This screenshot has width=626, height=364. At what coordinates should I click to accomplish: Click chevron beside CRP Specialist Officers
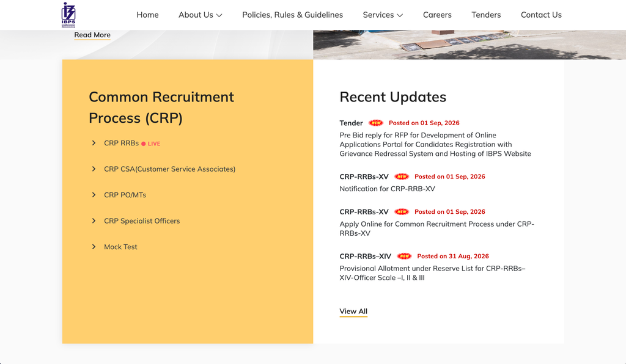pyautogui.click(x=94, y=221)
